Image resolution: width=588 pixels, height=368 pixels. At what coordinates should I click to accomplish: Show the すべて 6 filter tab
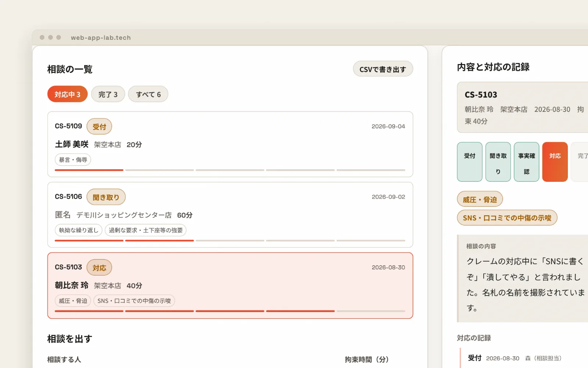tap(148, 94)
